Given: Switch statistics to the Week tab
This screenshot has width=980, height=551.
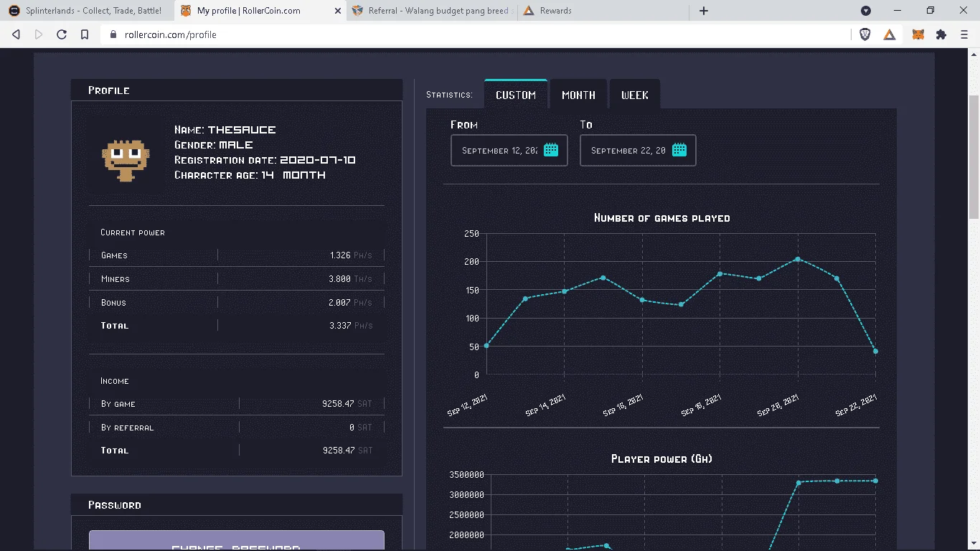Looking at the screenshot, I should point(635,95).
